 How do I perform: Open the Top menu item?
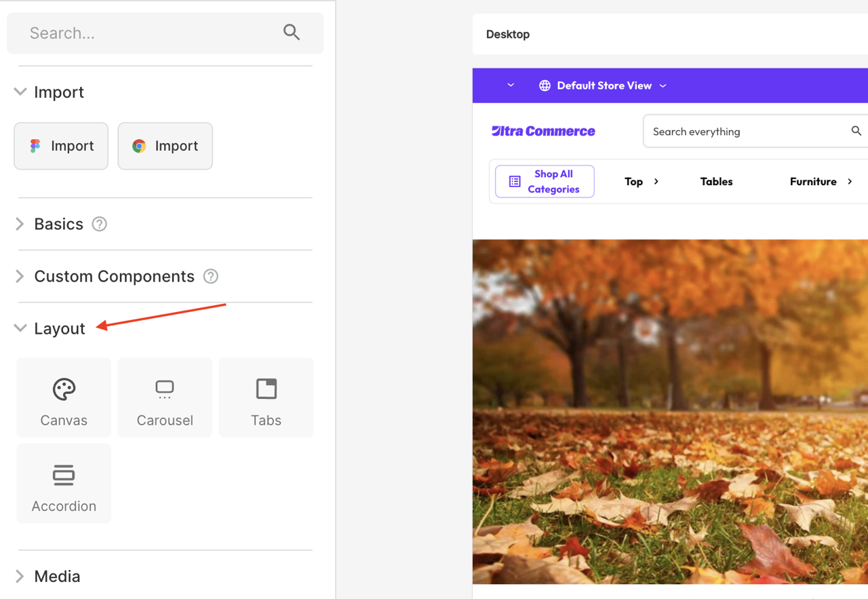(633, 181)
